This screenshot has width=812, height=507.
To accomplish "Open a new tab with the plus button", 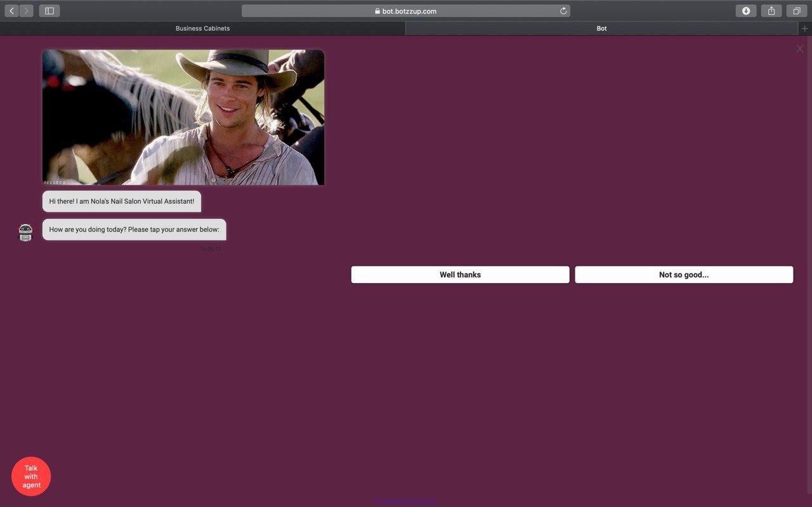I will 805,29.
